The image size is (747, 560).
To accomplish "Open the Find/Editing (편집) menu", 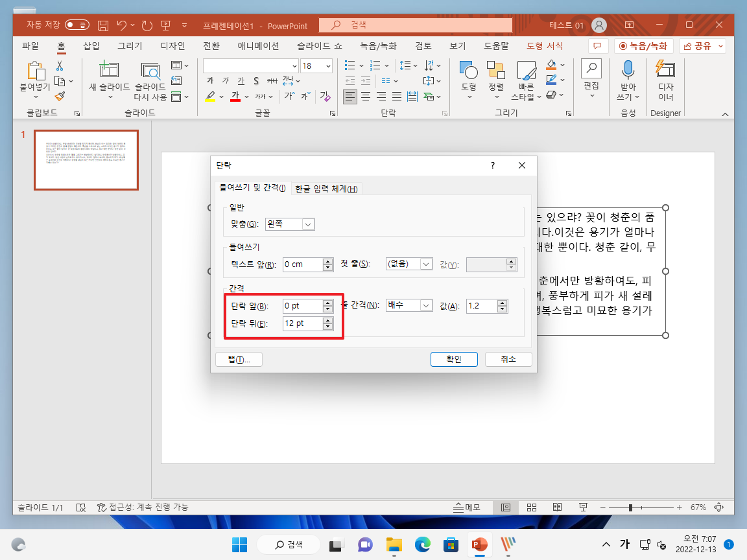I will (x=591, y=78).
